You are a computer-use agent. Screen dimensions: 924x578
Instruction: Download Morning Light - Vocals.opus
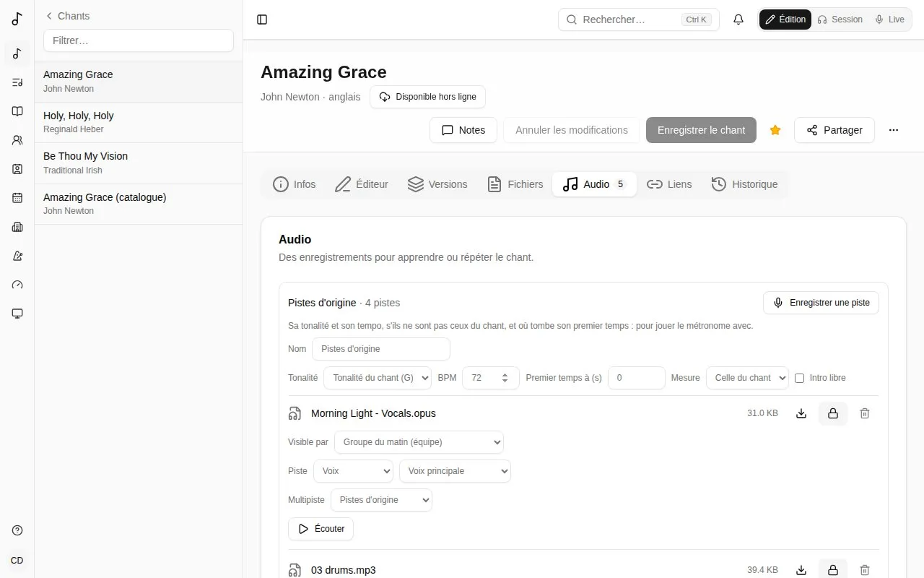[801, 413]
